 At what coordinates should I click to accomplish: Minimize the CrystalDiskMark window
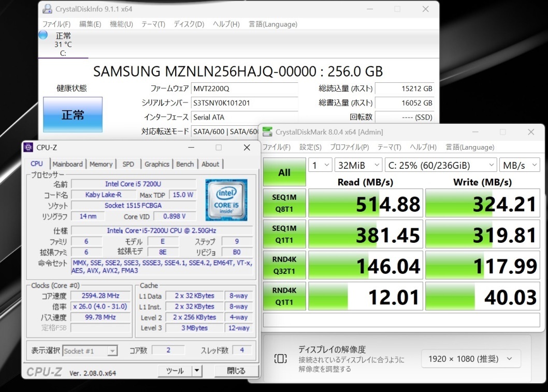475,132
